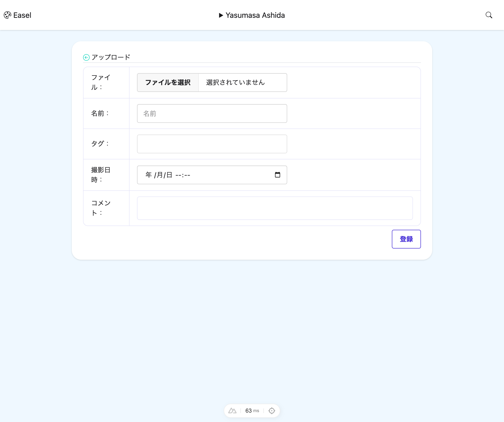Open search via the magnifying glass icon
The image size is (504, 422).
point(489,15)
